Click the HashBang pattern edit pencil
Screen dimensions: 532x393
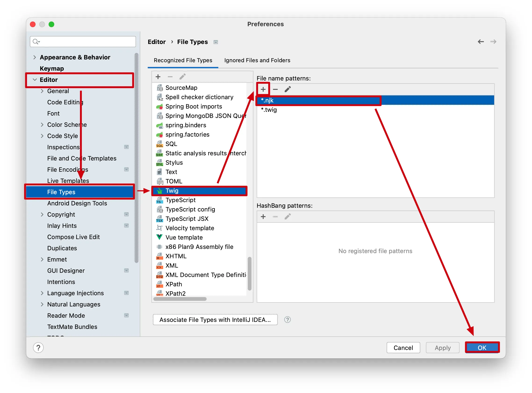(x=288, y=217)
